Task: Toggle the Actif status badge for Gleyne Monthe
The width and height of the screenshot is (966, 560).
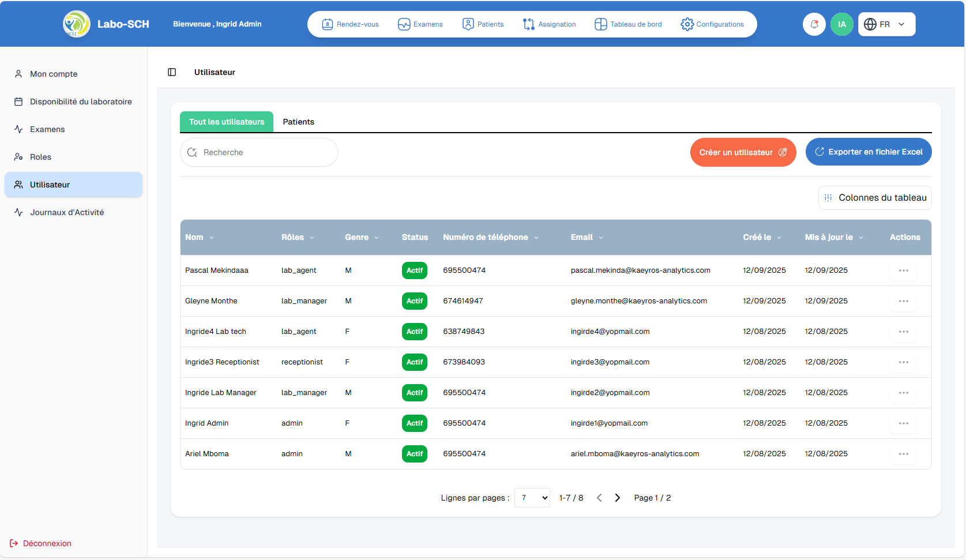Action: (415, 300)
